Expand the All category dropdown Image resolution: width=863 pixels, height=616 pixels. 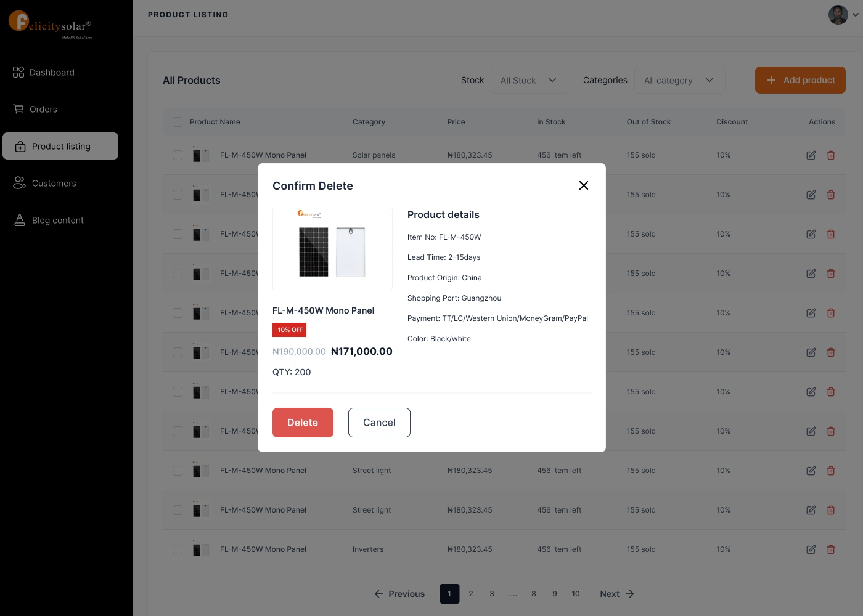tap(679, 80)
